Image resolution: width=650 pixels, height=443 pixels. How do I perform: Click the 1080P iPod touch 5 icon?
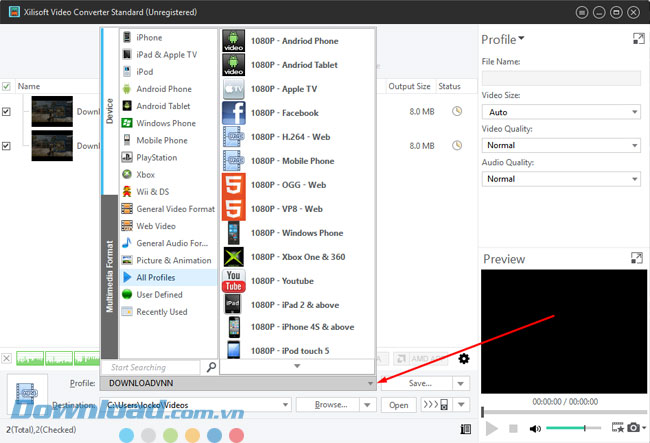pos(234,350)
